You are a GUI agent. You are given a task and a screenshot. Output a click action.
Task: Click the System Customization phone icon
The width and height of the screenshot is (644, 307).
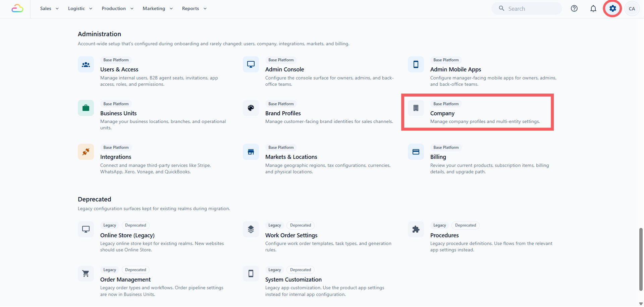251,274
